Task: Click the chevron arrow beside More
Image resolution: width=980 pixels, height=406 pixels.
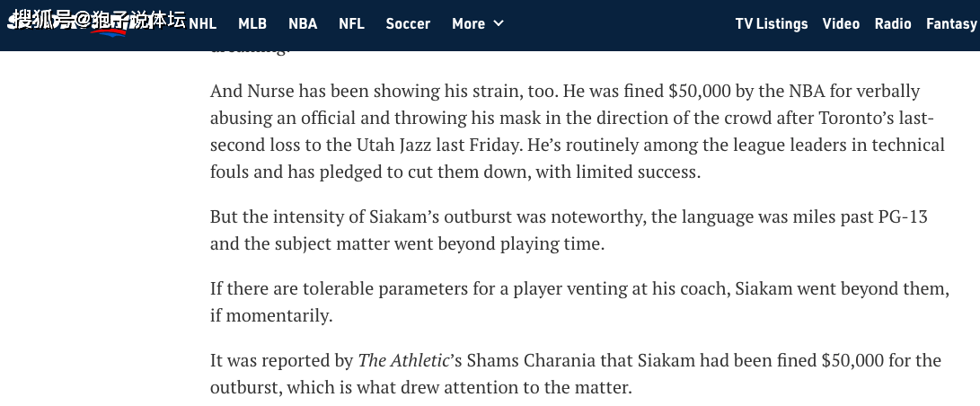Action: (499, 23)
